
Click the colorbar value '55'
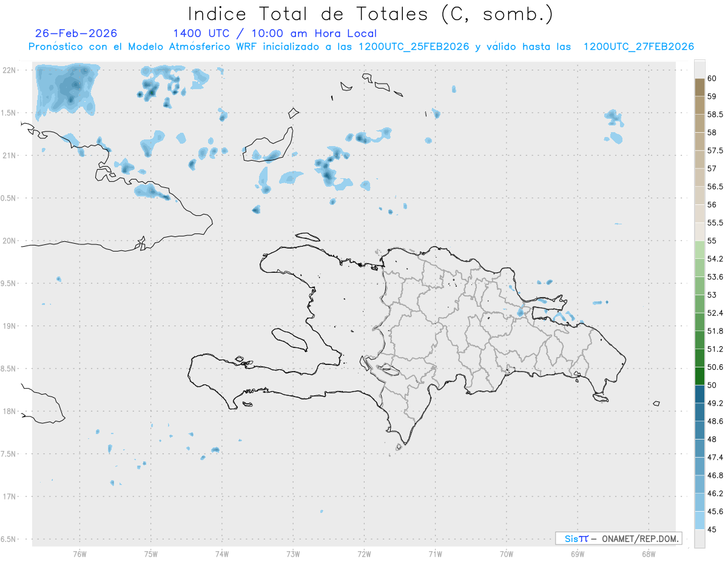click(712, 241)
